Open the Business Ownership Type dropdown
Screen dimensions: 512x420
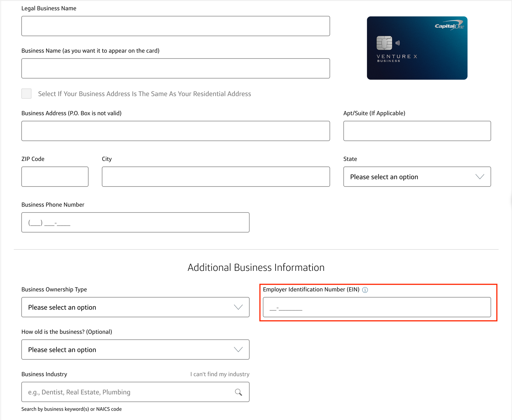pyautogui.click(x=135, y=307)
